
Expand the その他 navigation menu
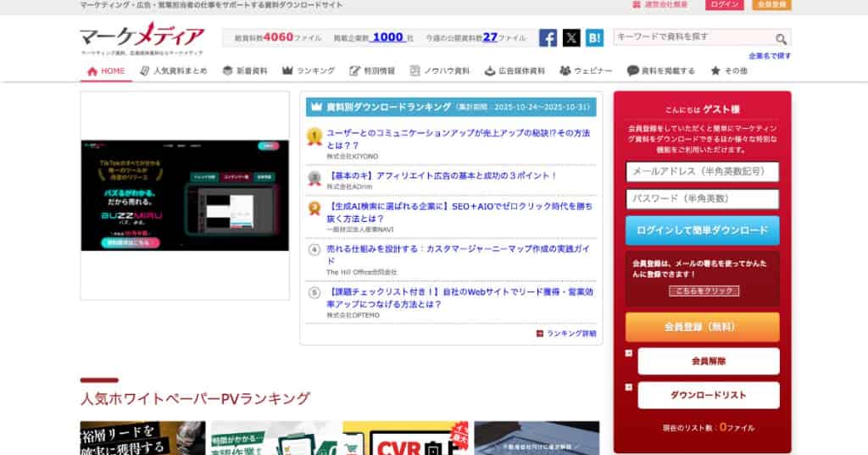[x=729, y=71]
